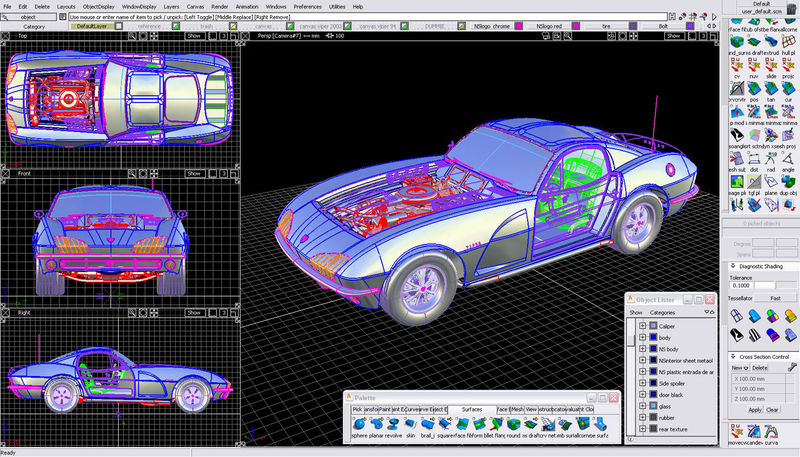Choose the pos continuity tool

tap(754, 88)
